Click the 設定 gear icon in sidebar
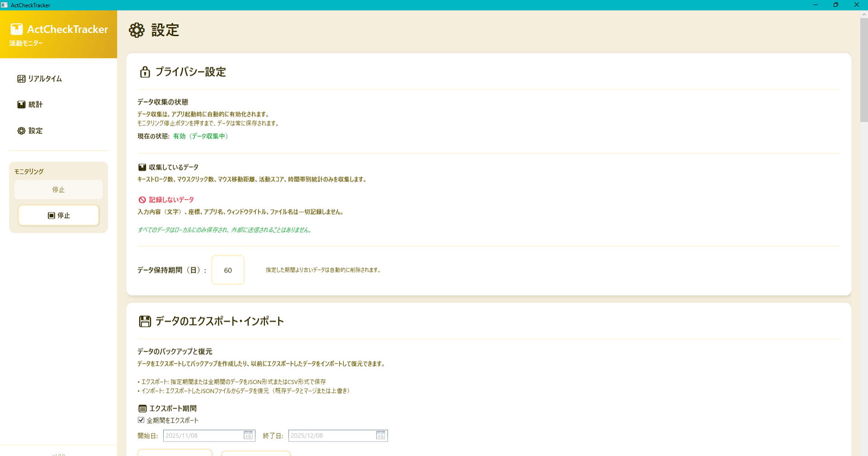868x456 pixels. tap(21, 131)
